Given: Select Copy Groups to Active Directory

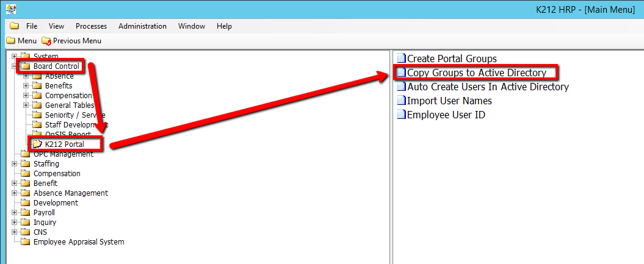Looking at the screenshot, I should (476, 73).
